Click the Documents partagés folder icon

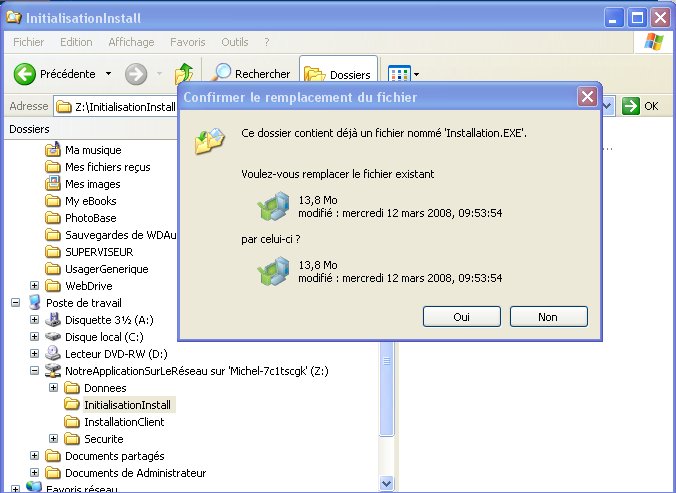(53, 456)
